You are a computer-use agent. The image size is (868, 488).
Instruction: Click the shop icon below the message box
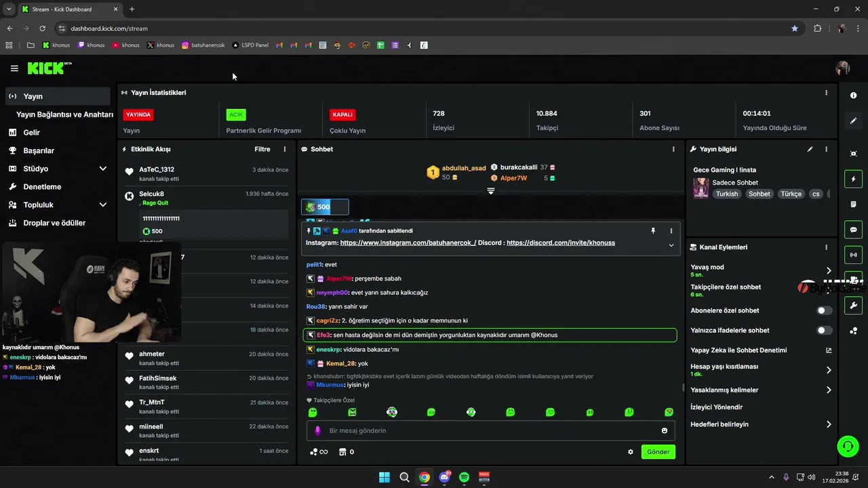coord(342,452)
